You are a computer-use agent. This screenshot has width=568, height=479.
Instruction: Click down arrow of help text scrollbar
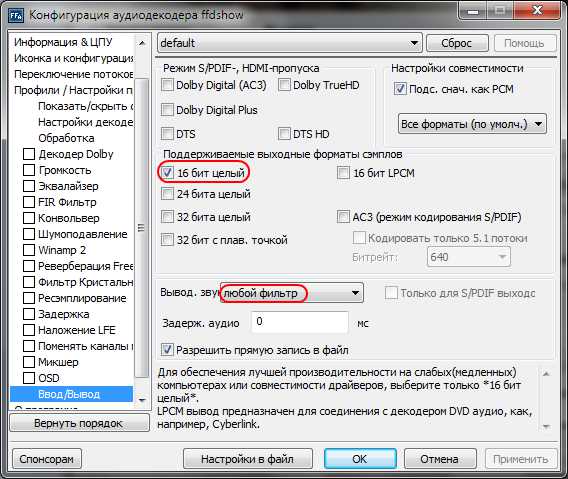[x=547, y=426]
